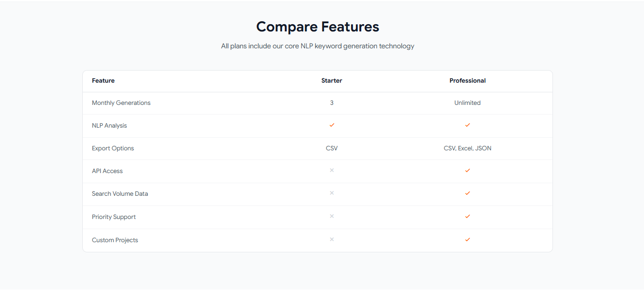Click the Starter X icon for Priority Support
This screenshot has height=291, width=644.
[332, 217]
